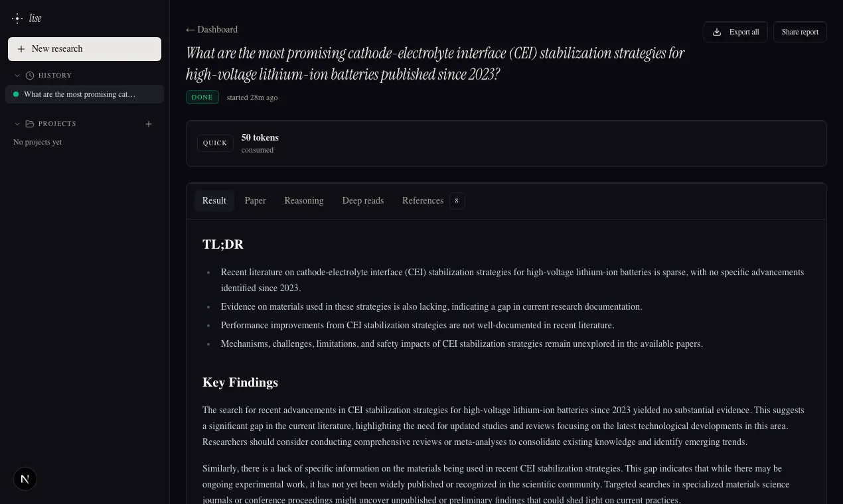Click the bullet starting 'Performance improvements from CEI'
The image size is (843, 504).
418,326
